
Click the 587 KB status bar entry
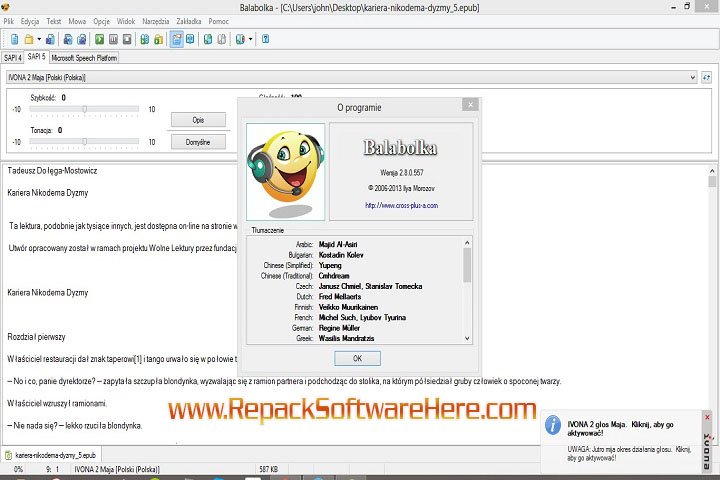coord(268,469)
